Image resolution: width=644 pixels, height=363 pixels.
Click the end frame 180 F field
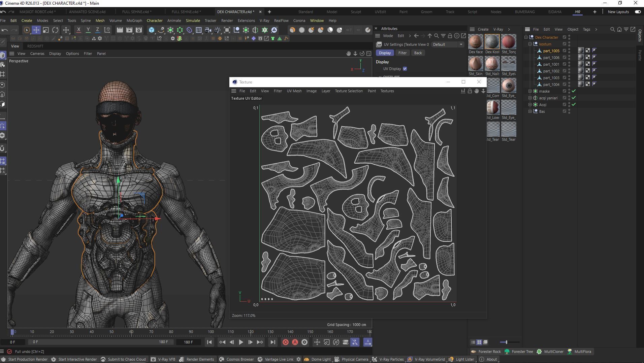pyautogui.click(x=188, y=342)
